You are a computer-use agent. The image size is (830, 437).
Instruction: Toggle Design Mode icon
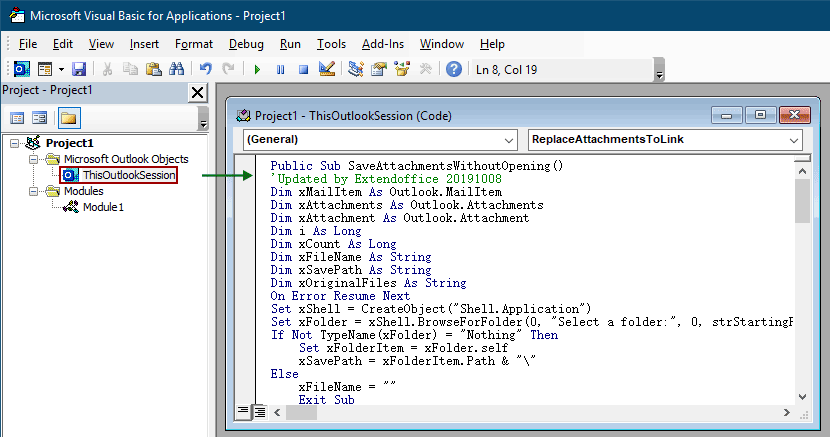[x=326, y=69]
